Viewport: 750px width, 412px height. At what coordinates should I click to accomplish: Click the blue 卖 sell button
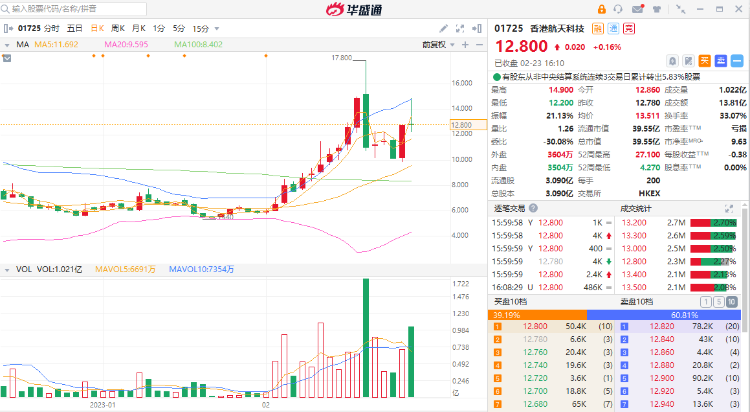tap(721, 61)
